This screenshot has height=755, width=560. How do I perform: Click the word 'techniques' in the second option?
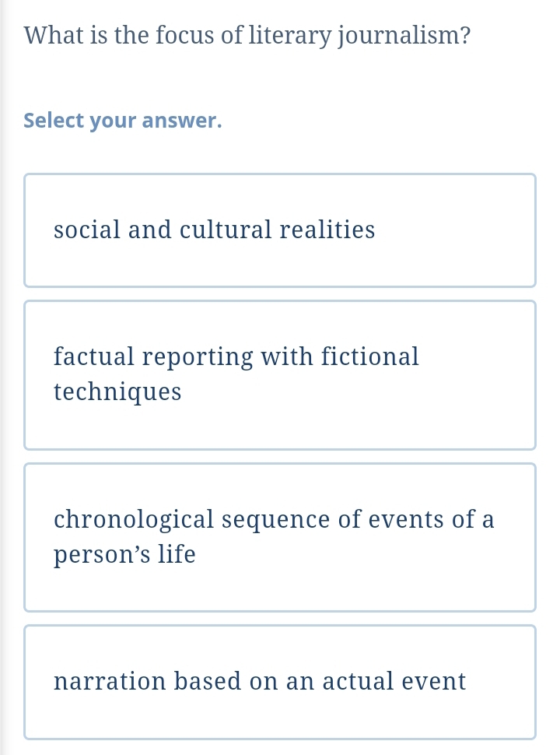click(x=117, y=392)
